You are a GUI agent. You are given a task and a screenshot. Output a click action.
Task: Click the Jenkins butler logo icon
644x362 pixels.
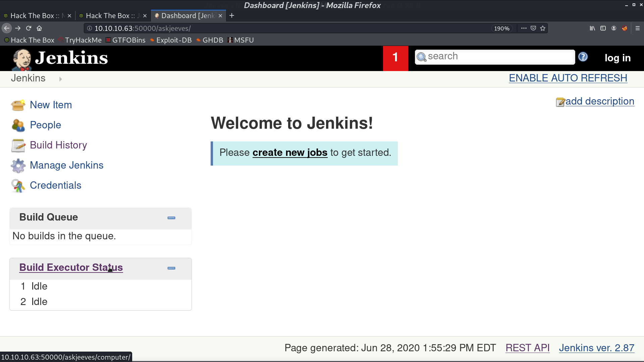(x=21, y=59)
